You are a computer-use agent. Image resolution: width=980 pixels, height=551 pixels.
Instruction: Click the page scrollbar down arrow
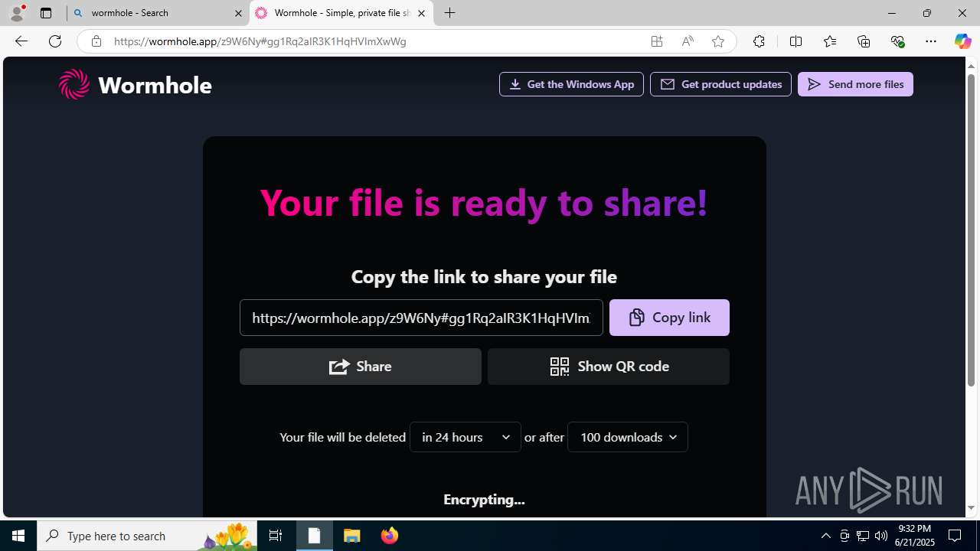tap(972, 508)
